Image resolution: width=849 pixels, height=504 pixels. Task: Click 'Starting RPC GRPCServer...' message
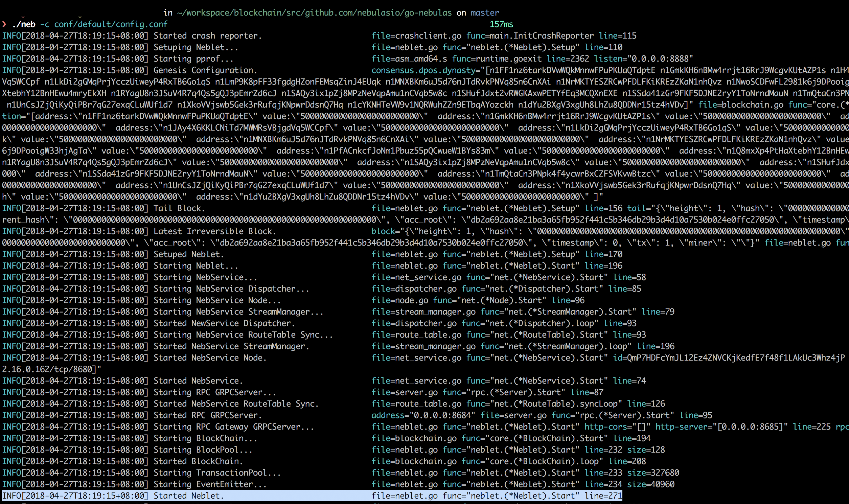pos(215,392)
